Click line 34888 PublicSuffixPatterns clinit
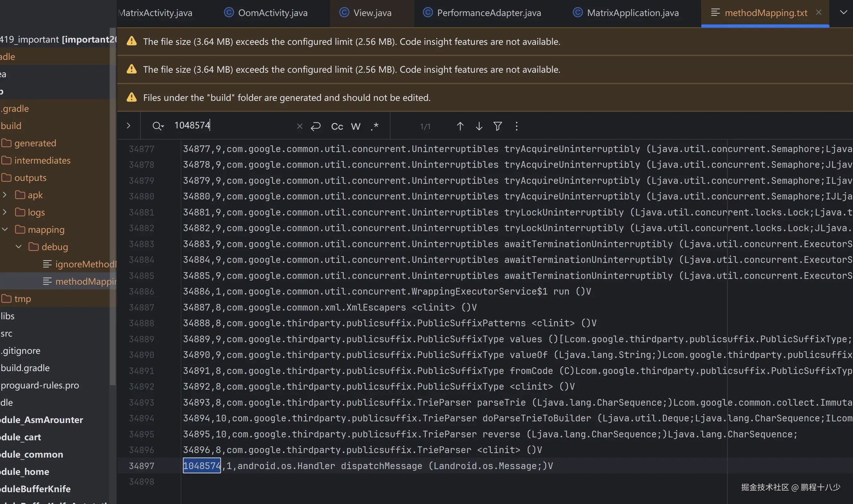The image size is (853, 504). (x=390, y=323)
